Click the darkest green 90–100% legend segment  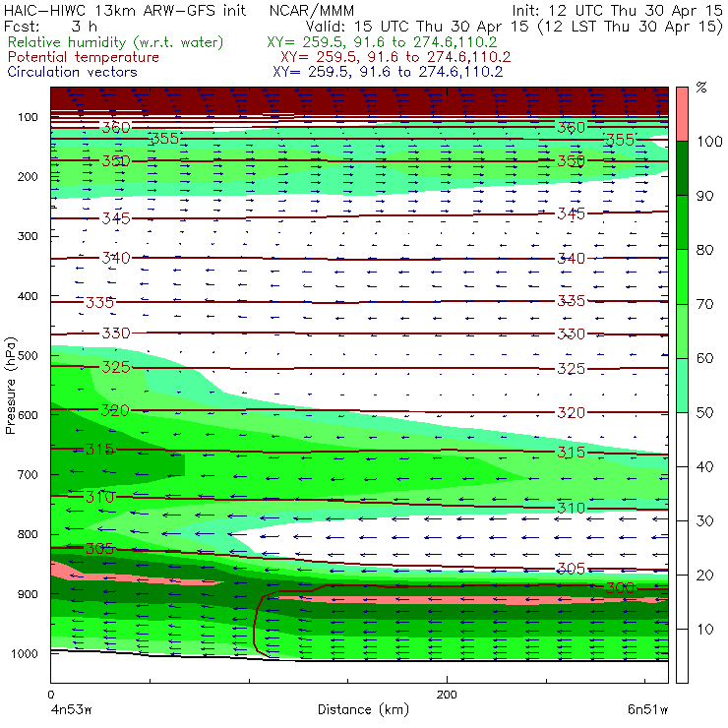point(682,168)
